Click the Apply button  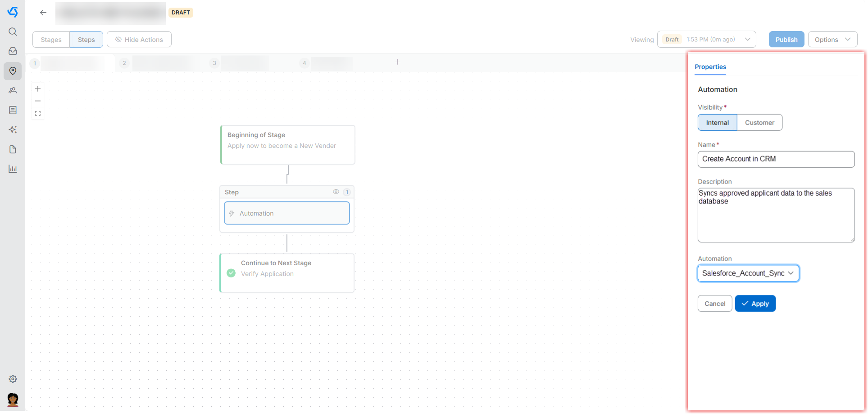point(755,304)
